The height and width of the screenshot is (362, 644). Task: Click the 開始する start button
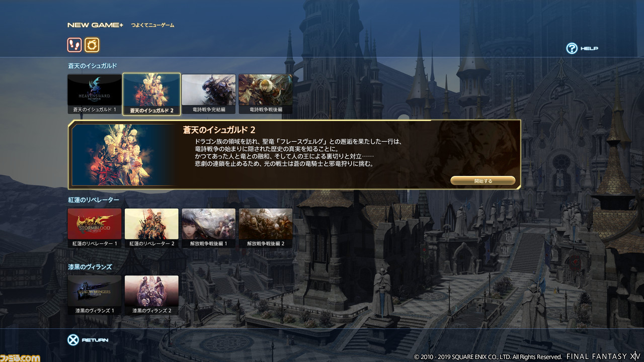(483, 180)
